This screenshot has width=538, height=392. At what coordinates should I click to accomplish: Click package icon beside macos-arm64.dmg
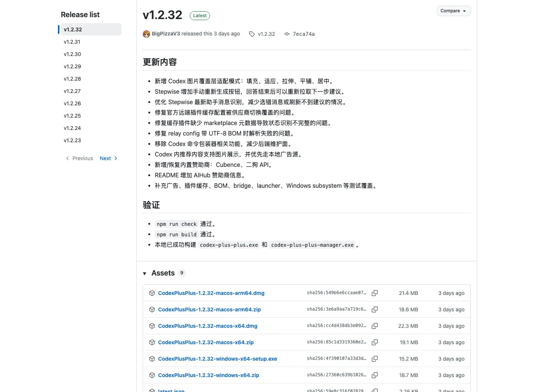tap(152, 293)
